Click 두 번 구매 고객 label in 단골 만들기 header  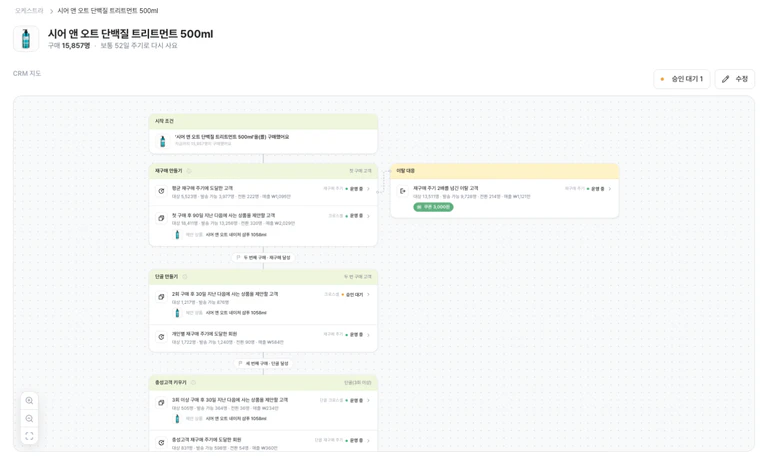click(x=358, y=277)
